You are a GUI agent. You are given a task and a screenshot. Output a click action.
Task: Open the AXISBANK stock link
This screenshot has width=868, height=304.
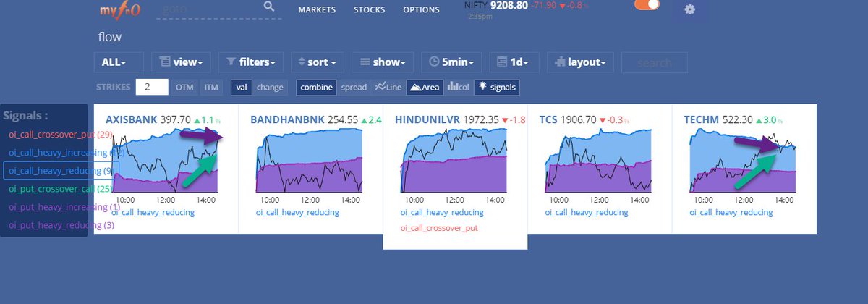point(132,119)
